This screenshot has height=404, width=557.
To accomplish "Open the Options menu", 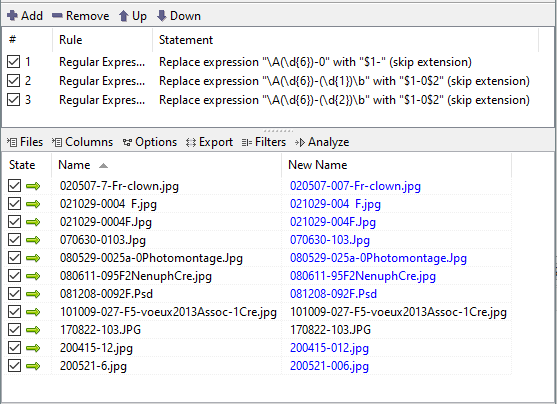I will 150,142.
